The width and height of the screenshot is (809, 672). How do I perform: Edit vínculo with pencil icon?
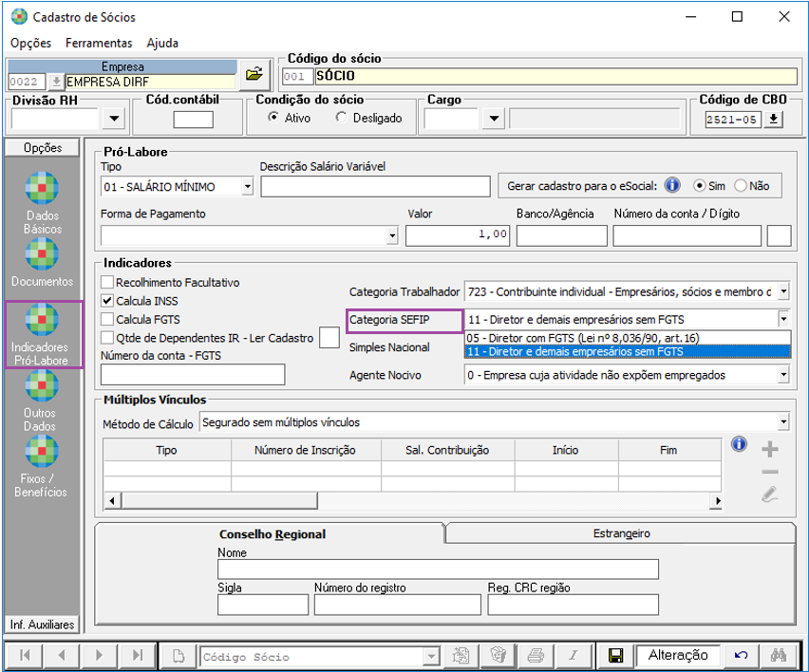(x=769, y=494)
